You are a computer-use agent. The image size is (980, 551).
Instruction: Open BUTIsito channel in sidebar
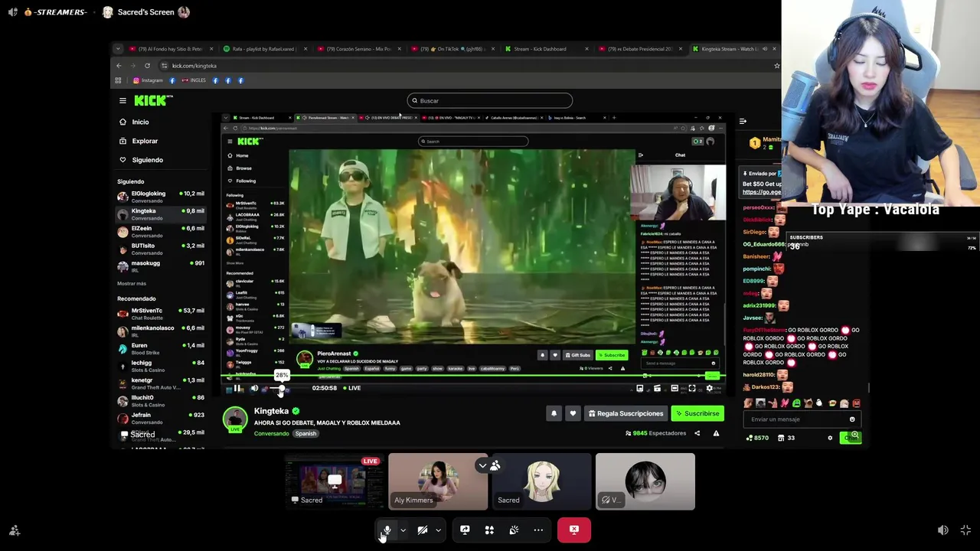(161, 249)
